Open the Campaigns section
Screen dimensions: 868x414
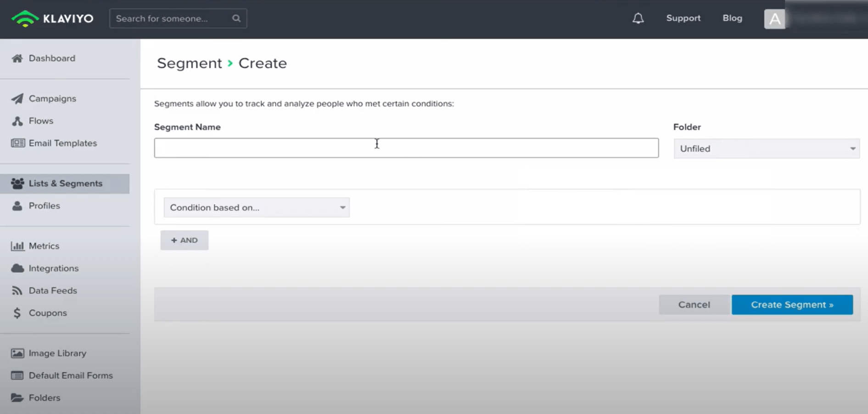coord(52,99)
